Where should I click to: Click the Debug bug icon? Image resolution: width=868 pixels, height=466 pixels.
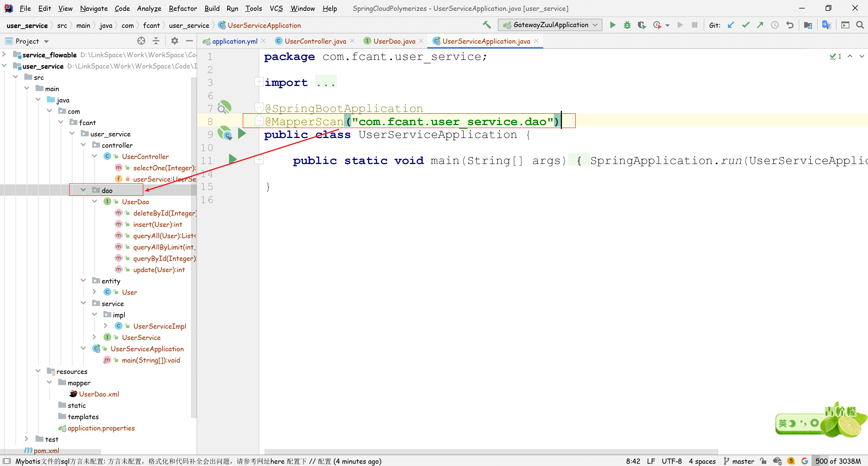pyautogui.click(x=627, y=25)
